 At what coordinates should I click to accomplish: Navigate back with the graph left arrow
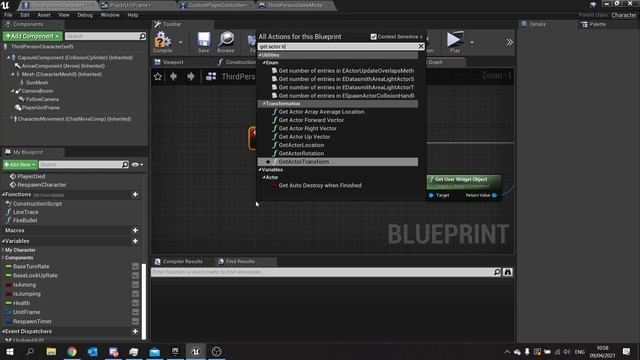coord(173,76)
